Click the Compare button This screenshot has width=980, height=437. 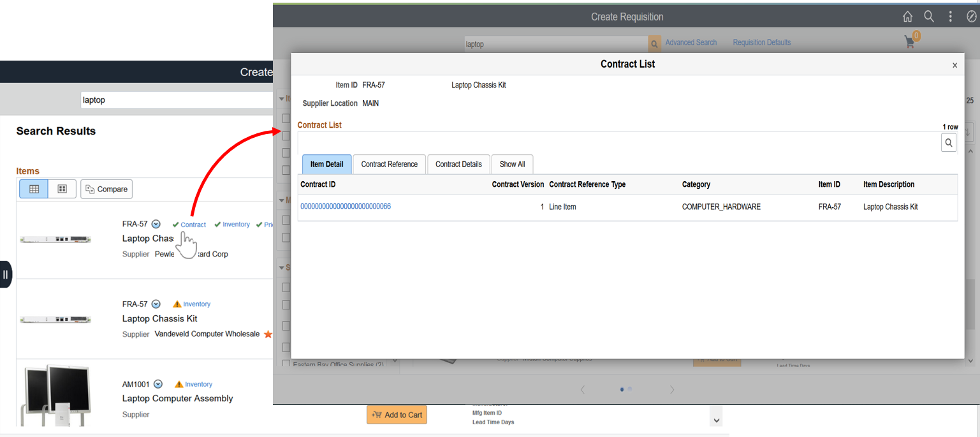(106, 189)
